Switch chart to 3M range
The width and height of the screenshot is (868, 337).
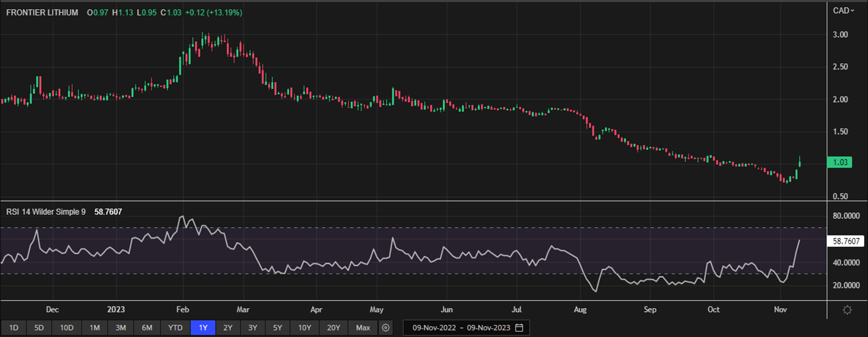pyautogui.click(x=121, y=328)
